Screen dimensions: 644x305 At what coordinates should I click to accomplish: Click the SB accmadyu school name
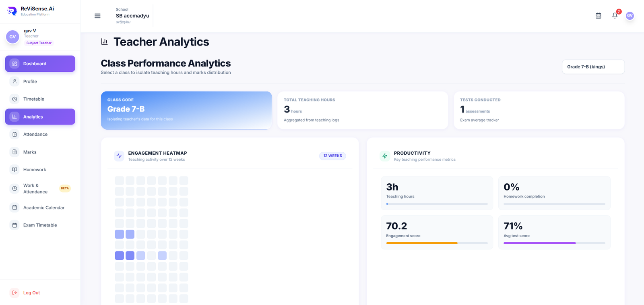[x=132, y=16]
